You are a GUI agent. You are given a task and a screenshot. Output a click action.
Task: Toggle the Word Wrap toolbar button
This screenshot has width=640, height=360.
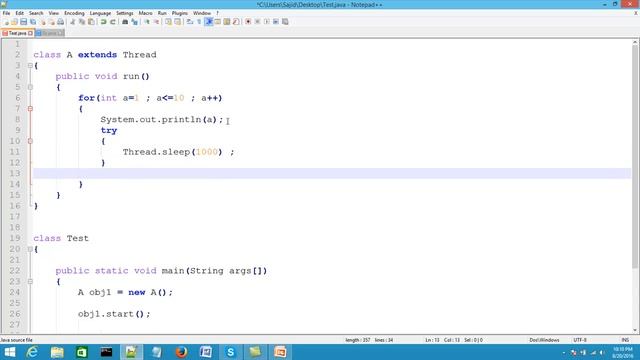(x=190, y=22)
